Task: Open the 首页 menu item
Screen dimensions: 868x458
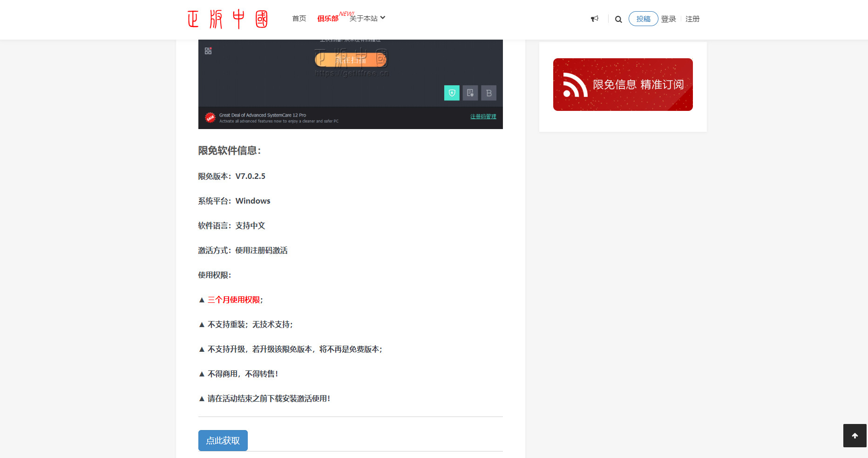Action: [299, 18]
